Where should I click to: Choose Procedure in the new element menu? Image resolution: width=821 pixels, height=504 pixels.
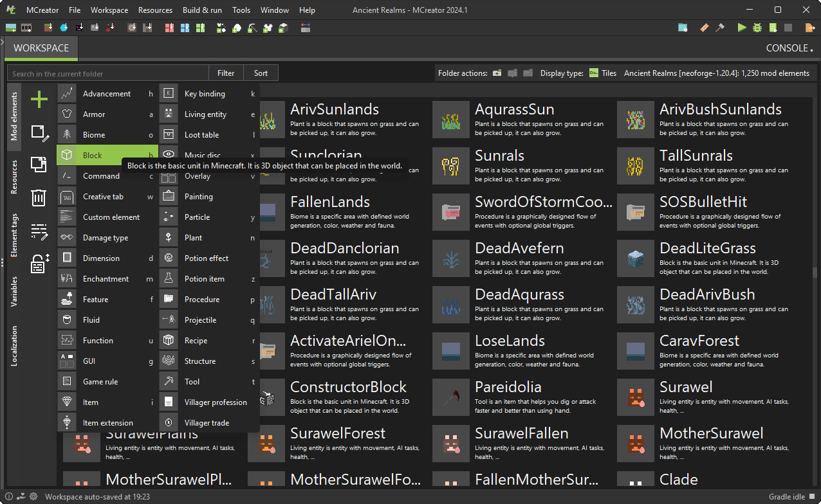209,299
